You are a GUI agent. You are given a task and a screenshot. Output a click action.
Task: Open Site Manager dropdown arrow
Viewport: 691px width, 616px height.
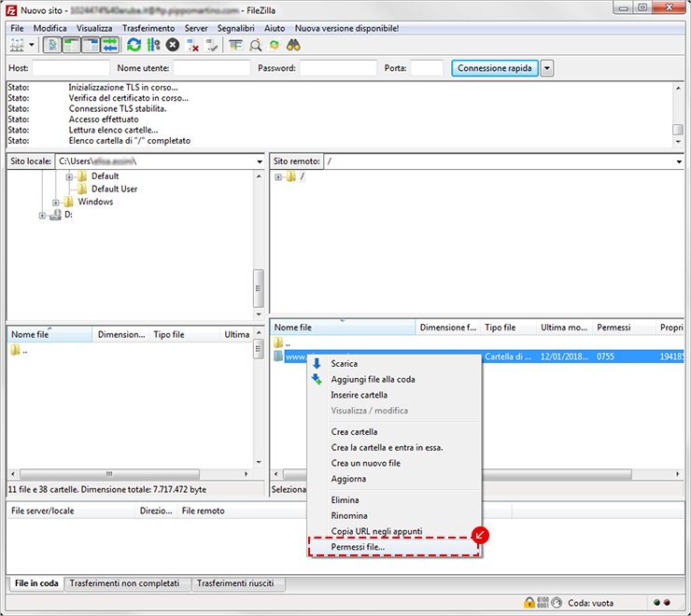click(32, 45)
